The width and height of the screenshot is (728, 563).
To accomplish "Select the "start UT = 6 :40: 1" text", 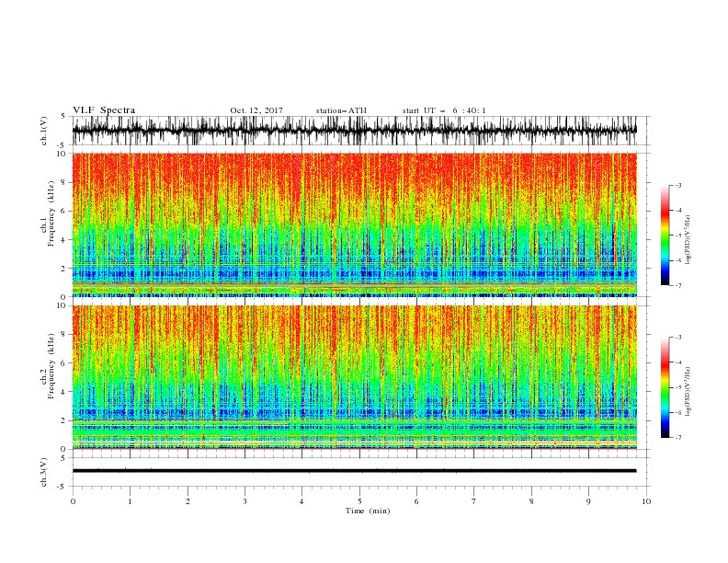I will click(x=444, y=110).
